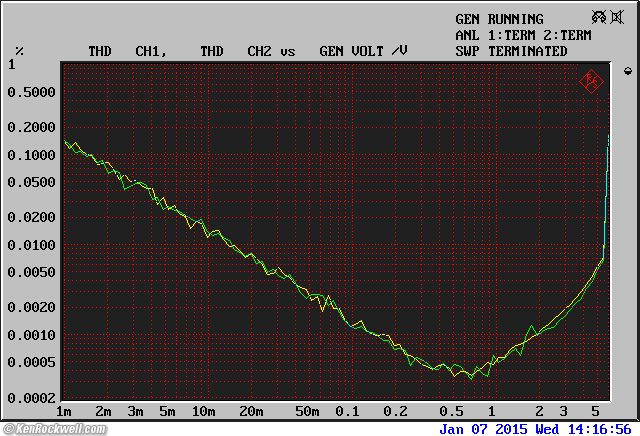Viewport: 640px width, 436px height.
Task: Click the ANL 1:TERM 2:TERM status line
Action: [x=523, y=35]
